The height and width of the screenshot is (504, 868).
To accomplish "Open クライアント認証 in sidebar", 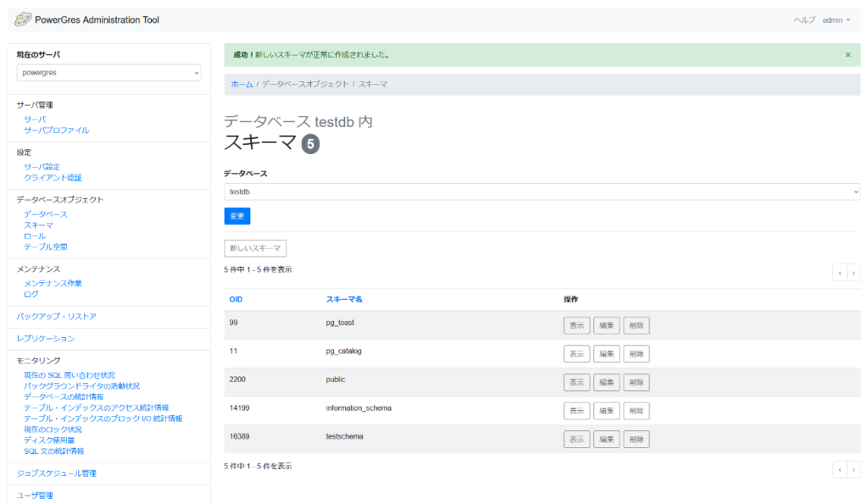I will [x=53, y=178].
